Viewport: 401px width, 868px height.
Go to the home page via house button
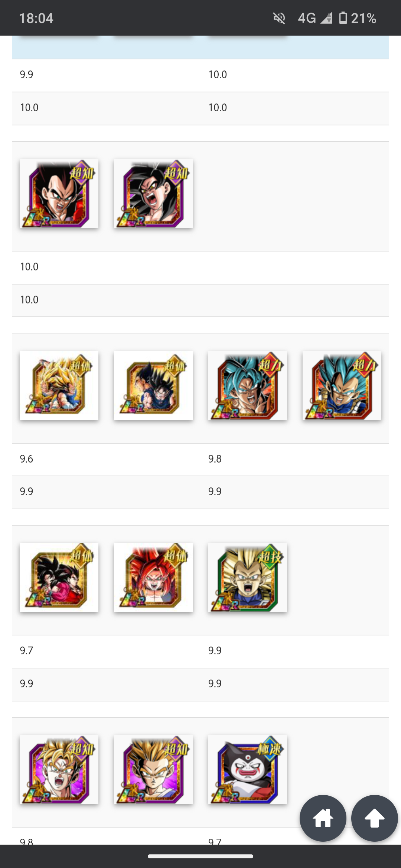(x=323, y=818)
